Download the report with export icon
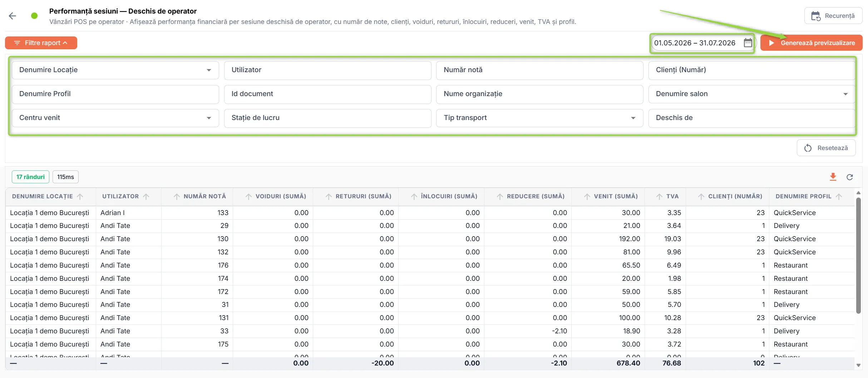868x378 pixels. pyautogui.click(x=833, y=177)
